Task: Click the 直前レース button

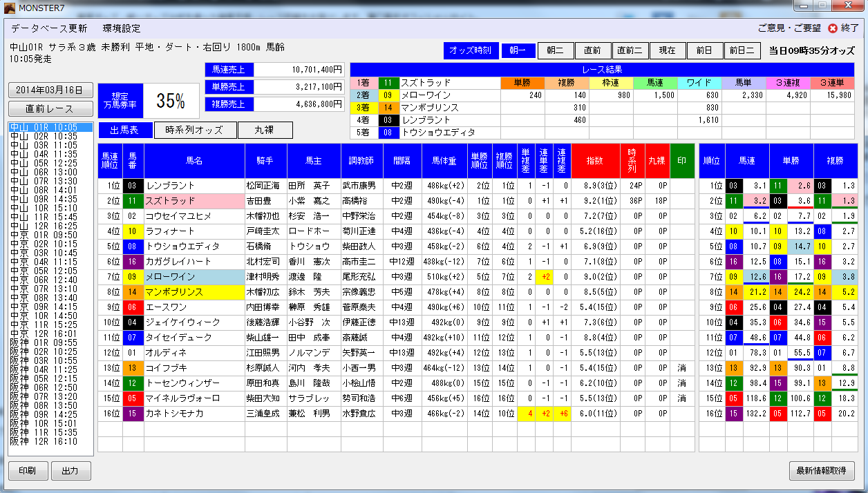Action: pos(50,109)
